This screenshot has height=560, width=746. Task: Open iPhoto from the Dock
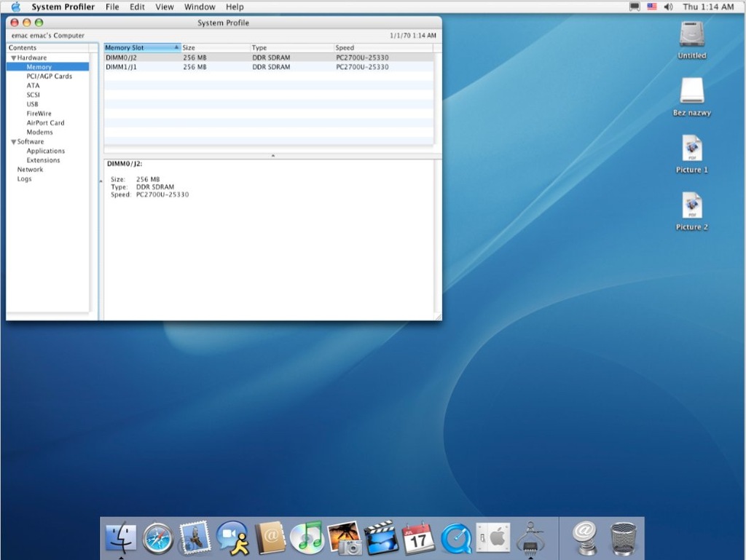coord(345,538)
